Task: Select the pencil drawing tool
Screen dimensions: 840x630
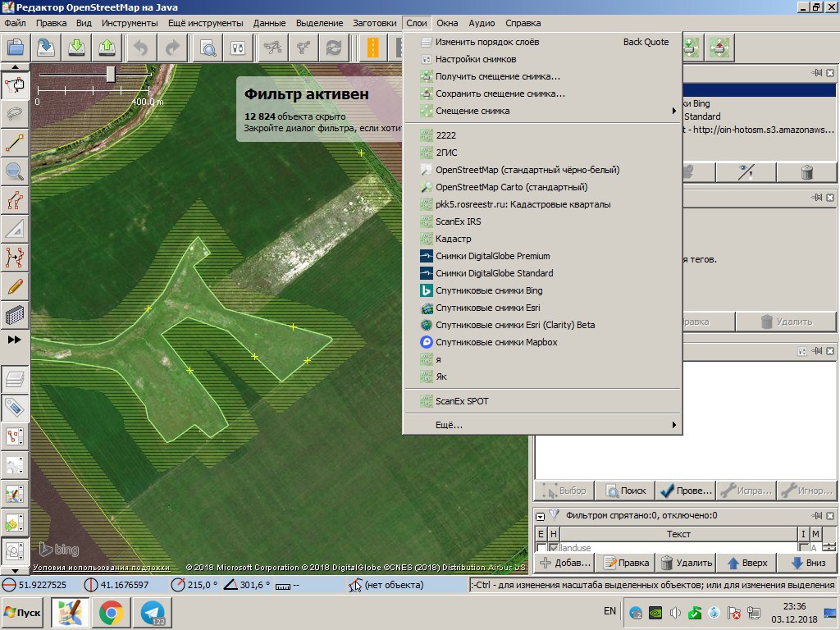Action: point(15,286)
